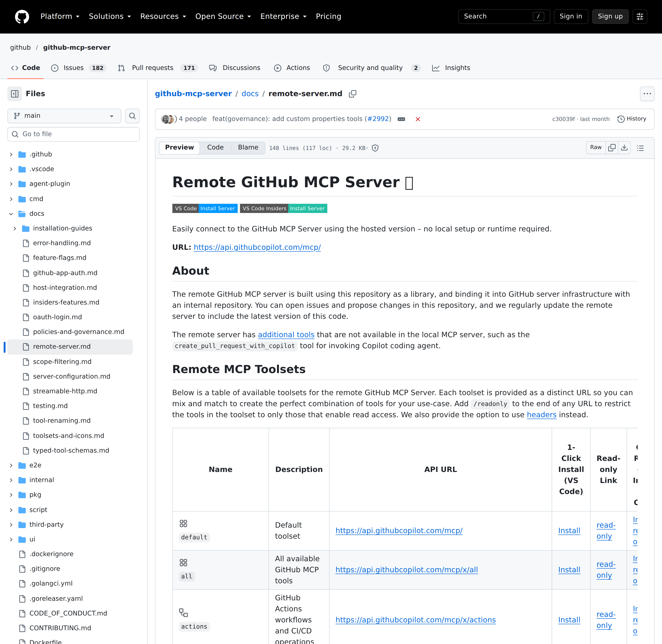662x644 pixels.
Task: Click the file tree search icon
Action: (x=133, y=116)
